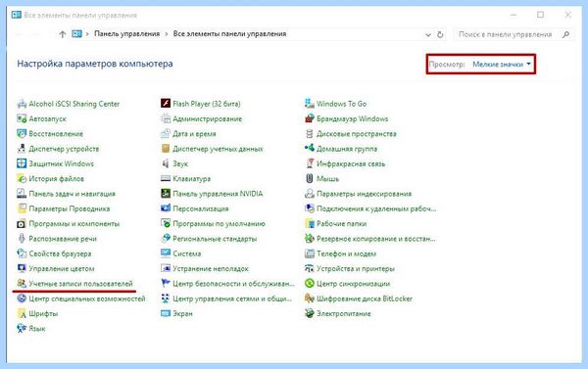Click Параметры Проводника icon
588x369 pixels.
(x=22, y=208)
